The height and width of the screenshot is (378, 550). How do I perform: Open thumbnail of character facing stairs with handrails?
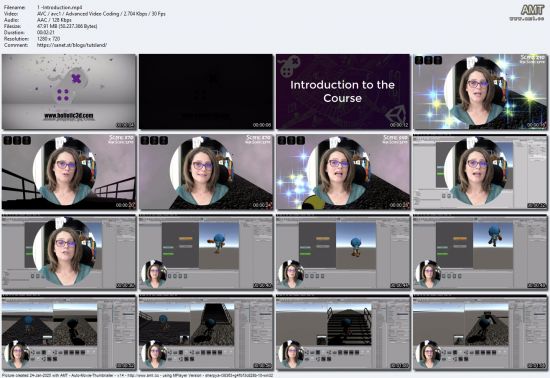343,333
